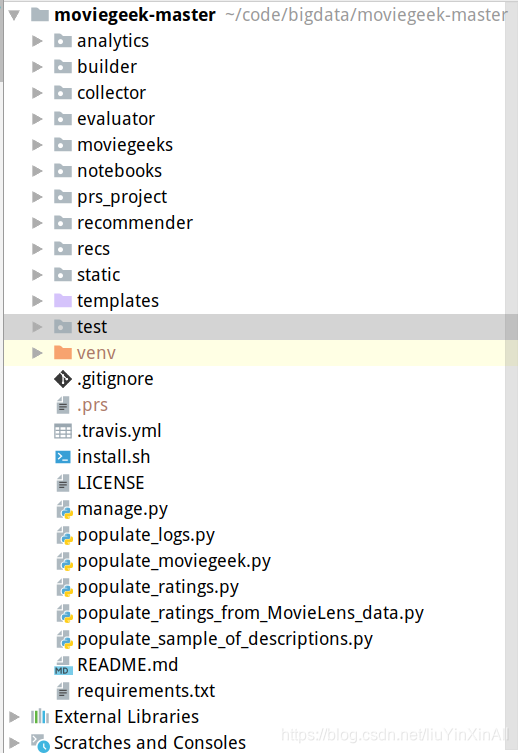Select the moviegeek-master project root label
This screenshot has height=753, width=518.
coord(134,15)
